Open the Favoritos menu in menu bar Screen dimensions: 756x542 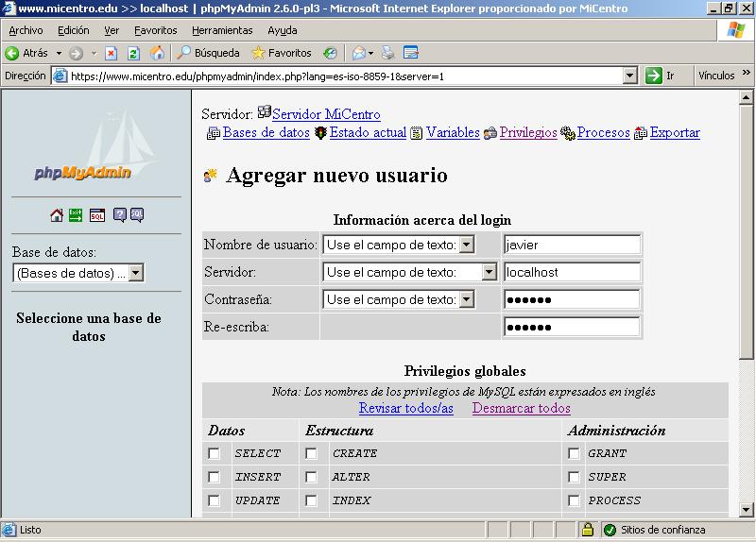[155, 30]
